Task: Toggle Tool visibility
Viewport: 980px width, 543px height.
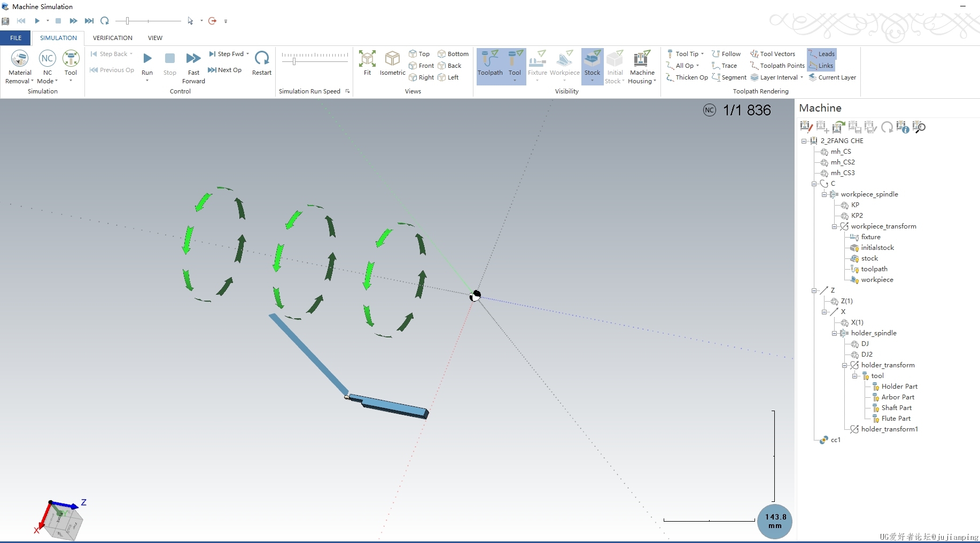Action: point(515,66)
